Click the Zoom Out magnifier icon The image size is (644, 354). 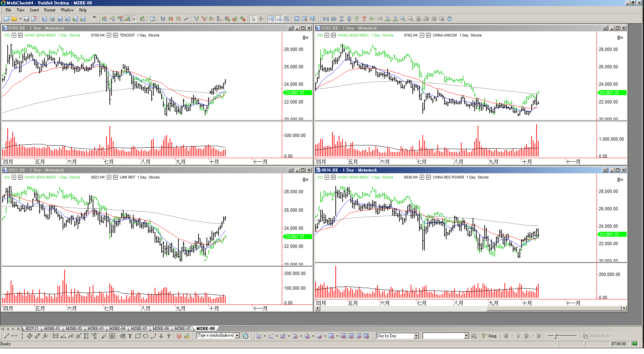point(411,19)
